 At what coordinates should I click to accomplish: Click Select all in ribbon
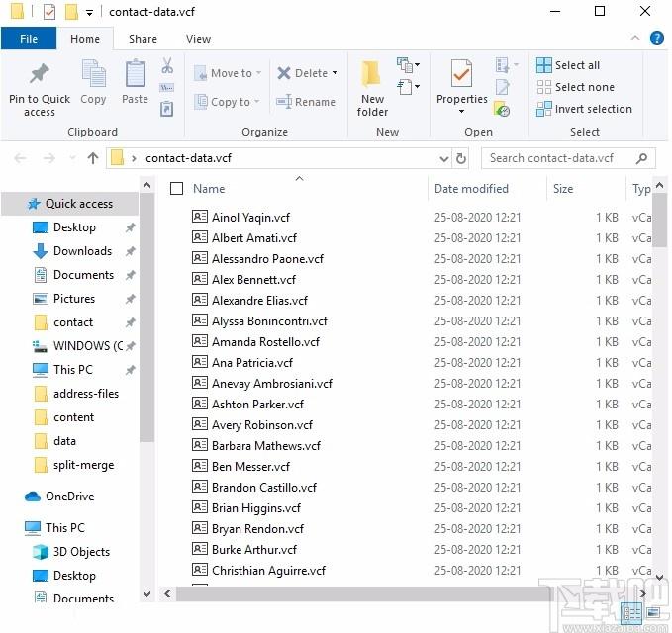(568, 65)
